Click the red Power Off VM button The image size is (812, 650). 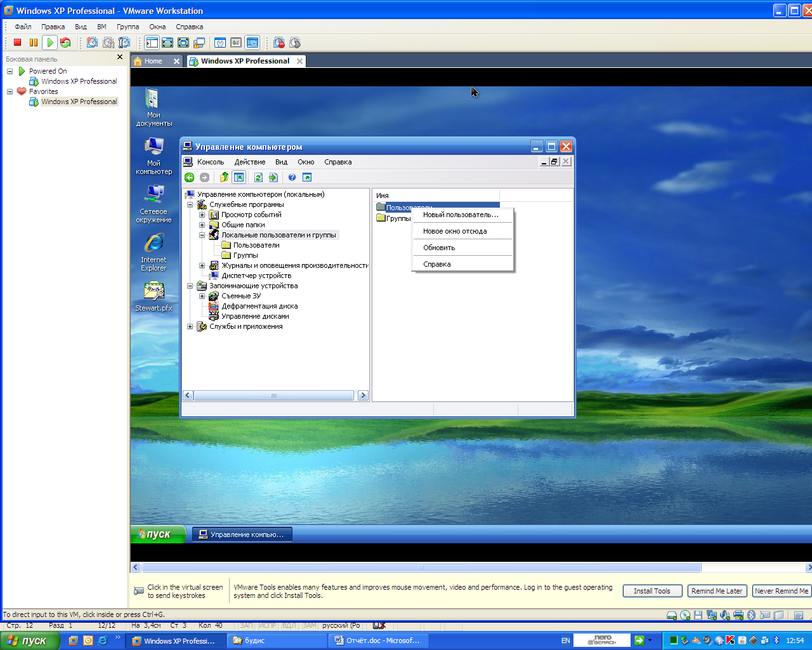(x=18, y=43)
